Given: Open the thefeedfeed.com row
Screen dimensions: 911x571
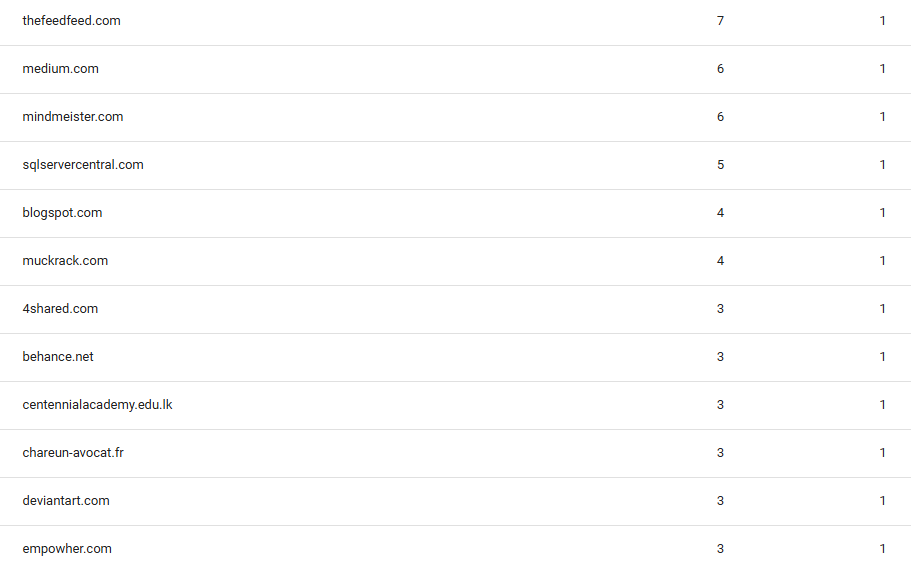Looking at the screenshot, I should (71, 21).
